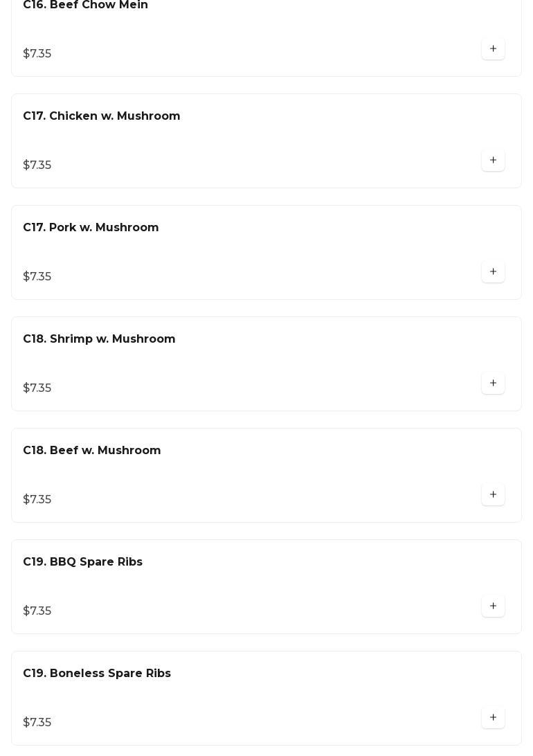The width and height of the screenshot is (533, 756).
Task: Open the C16. Beef Chow Mein title
Action: tap(85, 6)
